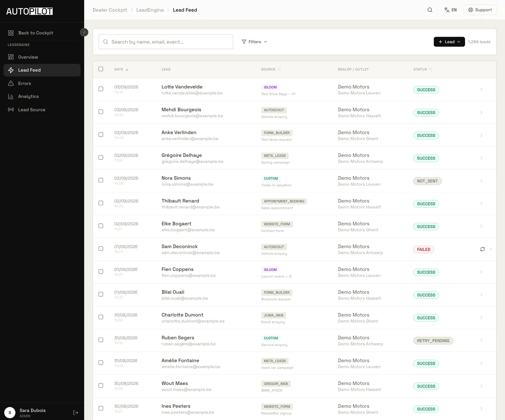
Task: Open Bilal Ouali row chevron
Action: pos(481,295)
